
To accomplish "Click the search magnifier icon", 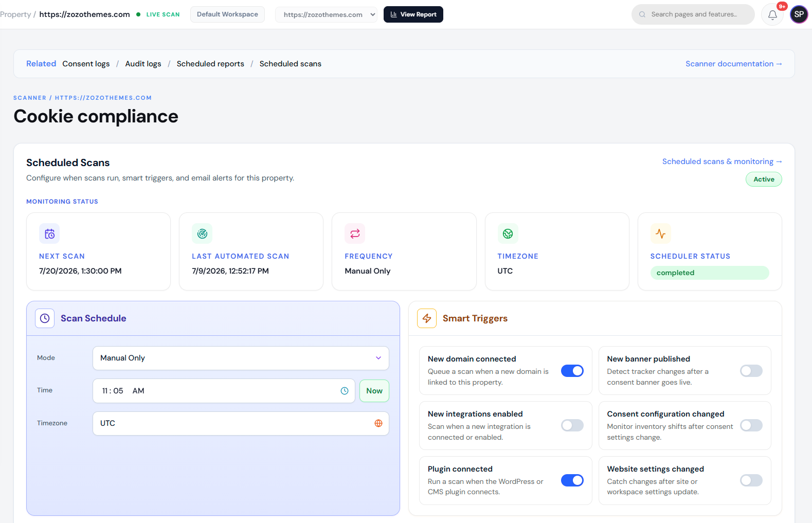I will pyautogui.click(x=642, y=14).
